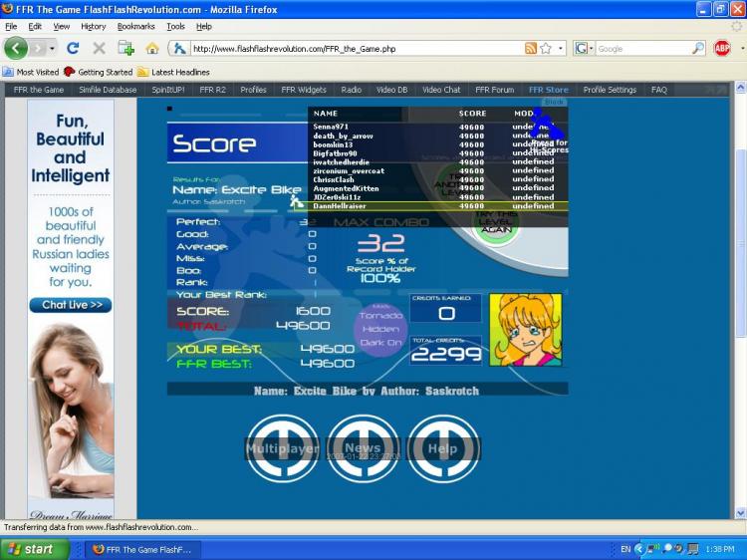Click the News round button
747x560 pixels.
[x=363, y=448]
